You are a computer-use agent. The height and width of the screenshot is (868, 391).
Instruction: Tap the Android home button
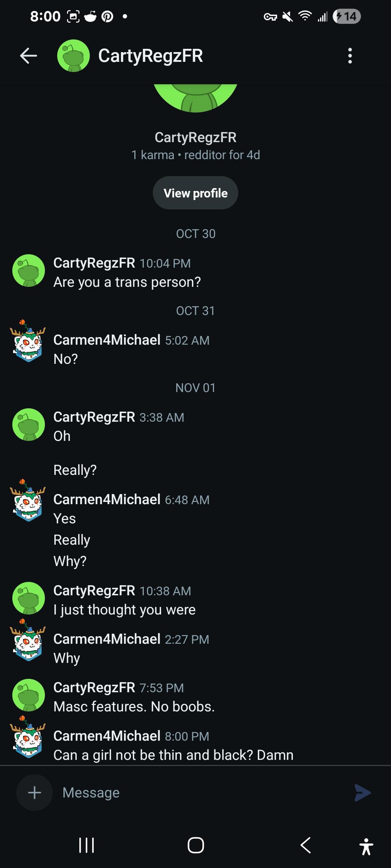(x=195, y=846)
